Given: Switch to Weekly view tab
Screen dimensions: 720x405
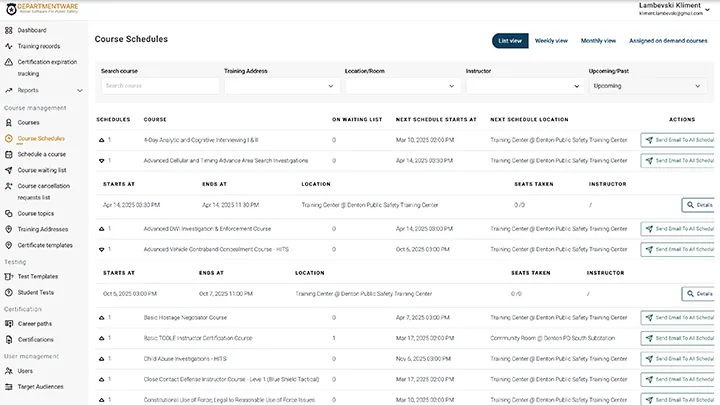Looking at the screenshot, I should click(551, 41).
